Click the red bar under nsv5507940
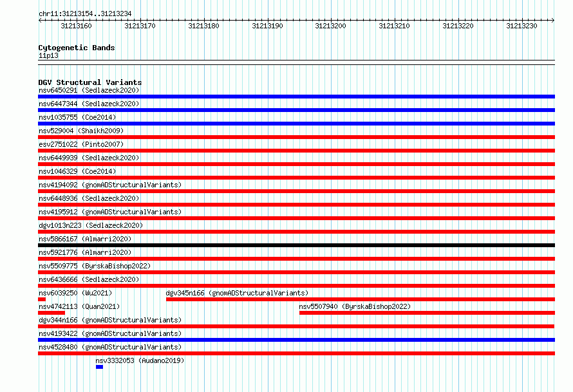The width and height of the screenshot is (573, 392). point(427,313)
